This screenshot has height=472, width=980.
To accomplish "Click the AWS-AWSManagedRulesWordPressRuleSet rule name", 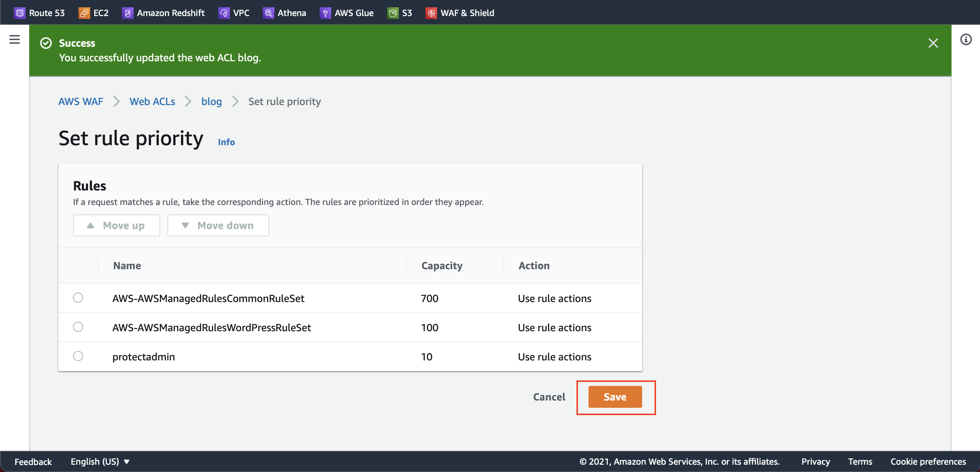I will point(212,328).
